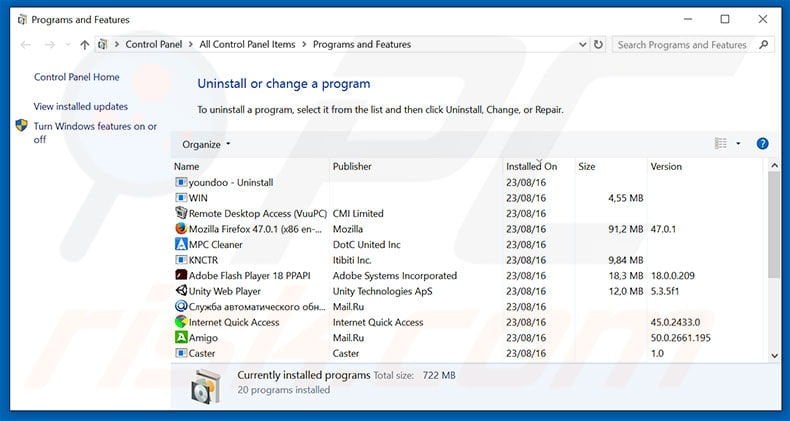Click the search magnifier icon
This screenshot has width=790, height=421.
click(764, 44)
